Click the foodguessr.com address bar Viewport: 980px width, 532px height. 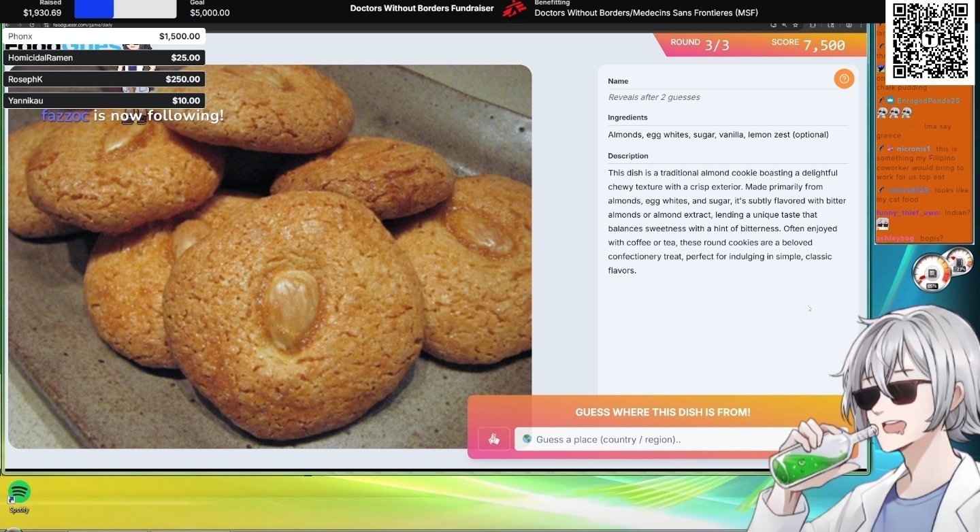tap(82, 25)
